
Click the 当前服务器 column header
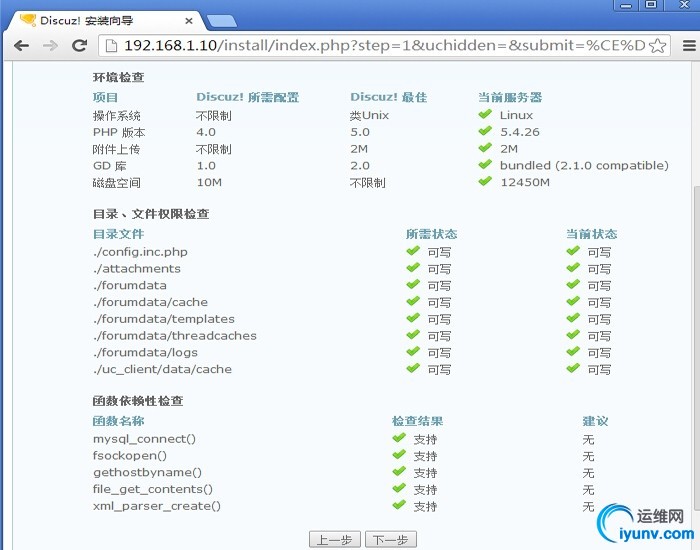pyautogui.click(x=510, y=97)
